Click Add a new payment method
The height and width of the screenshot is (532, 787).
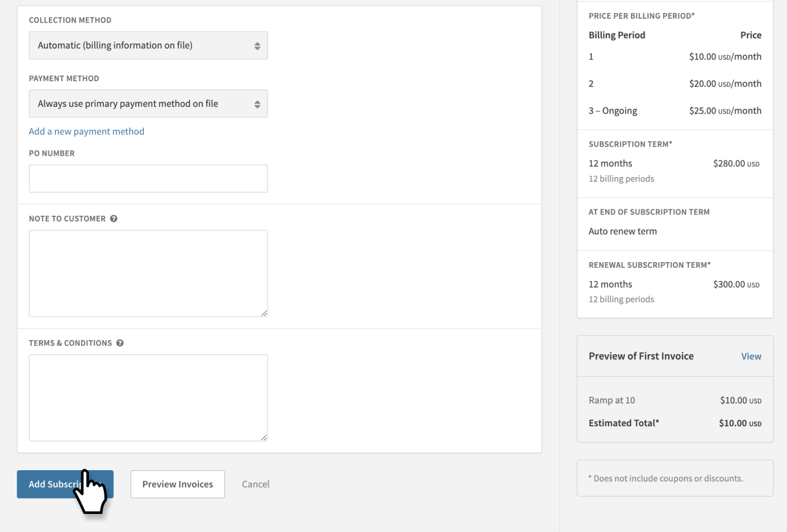click(x=86, y=131)
